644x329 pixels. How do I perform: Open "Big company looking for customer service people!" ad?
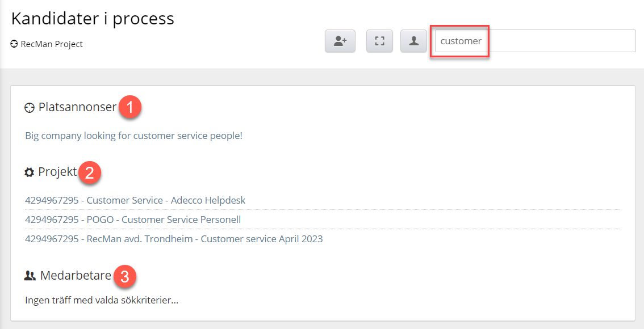coord(134,136)
